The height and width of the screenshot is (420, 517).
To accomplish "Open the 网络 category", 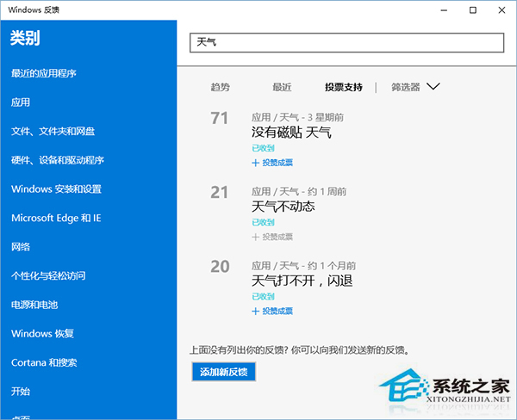I will [x=21, y=247].
